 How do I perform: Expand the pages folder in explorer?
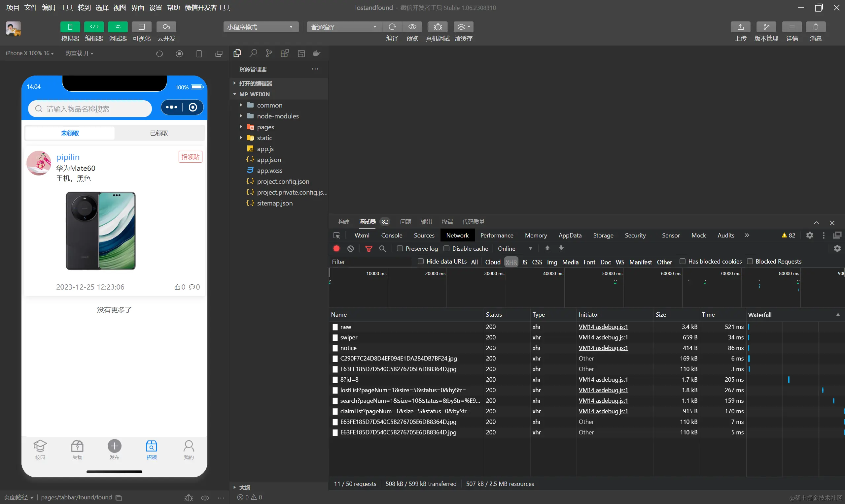click(265, 127)
